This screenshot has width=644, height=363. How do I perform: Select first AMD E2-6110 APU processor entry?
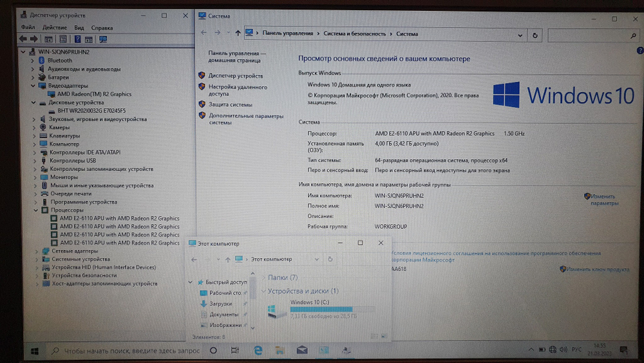(x=120, y=219)
